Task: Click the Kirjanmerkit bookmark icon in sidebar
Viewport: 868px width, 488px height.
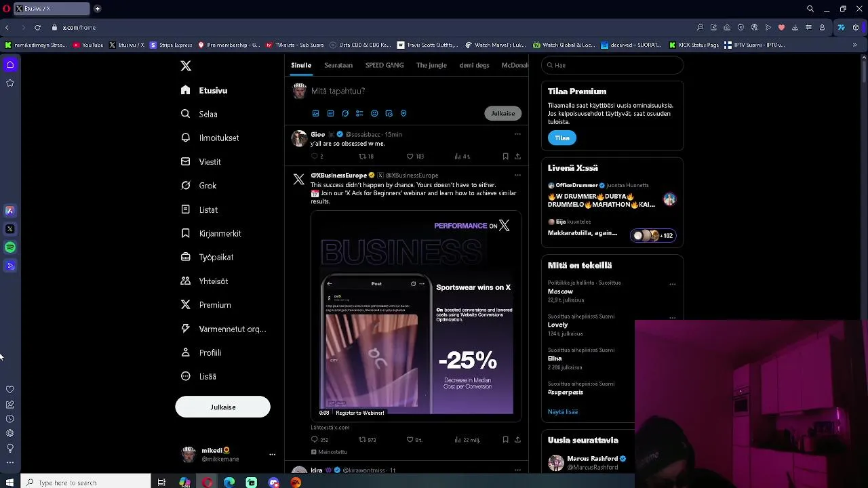Action: point(185,233)
